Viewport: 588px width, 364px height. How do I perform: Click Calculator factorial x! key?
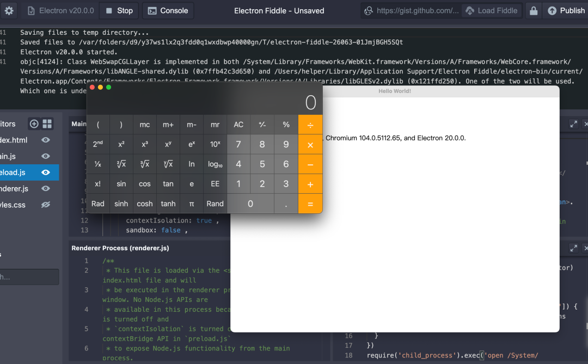tap(98, 184)
